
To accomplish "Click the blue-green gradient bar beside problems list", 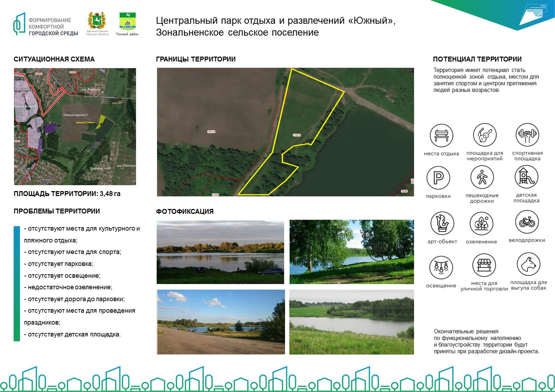I will pyautogui.click(x=17, y=283).
